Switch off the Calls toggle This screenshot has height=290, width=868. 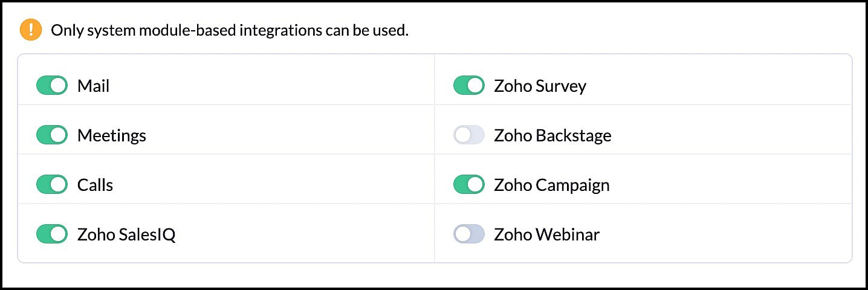pos(52,185)
